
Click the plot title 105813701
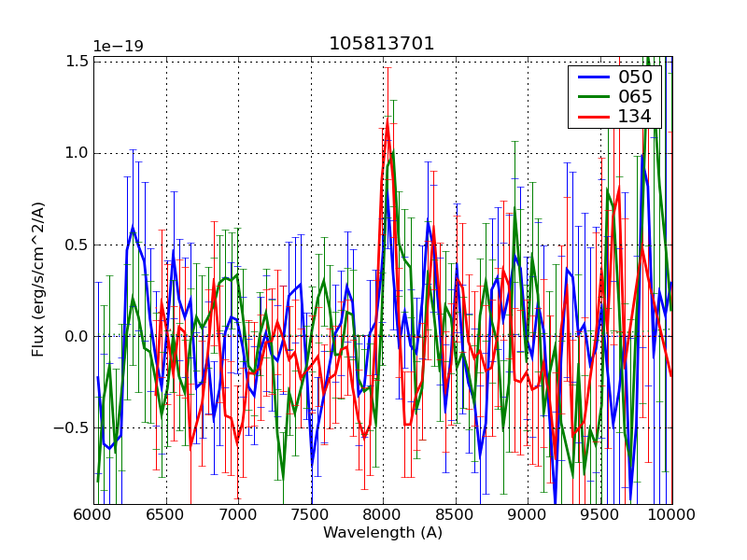(x=382, y=44)
